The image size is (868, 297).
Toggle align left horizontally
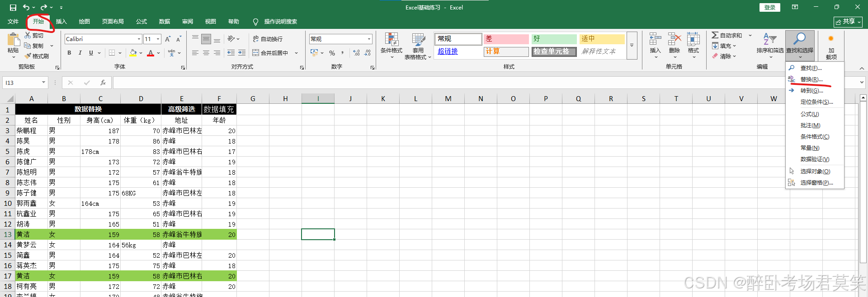(x=195, y=53)
